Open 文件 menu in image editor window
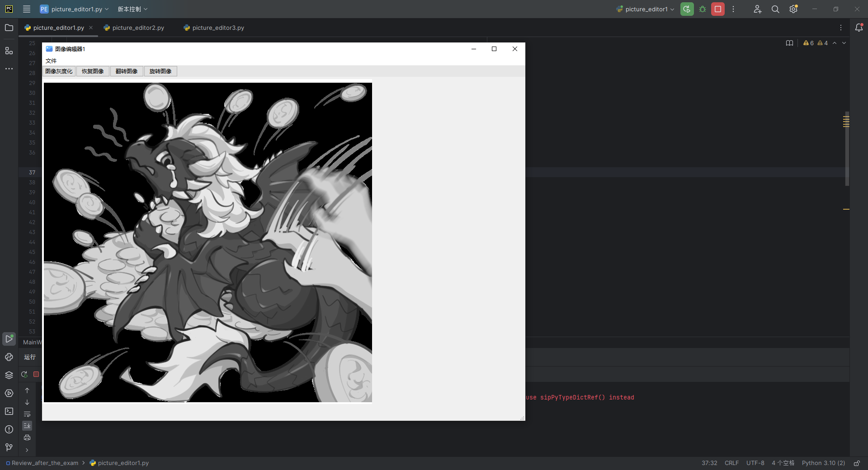Image resolution: width=868 pixels, height=470 pixels. pyautogui.click(x=51, y=61)
